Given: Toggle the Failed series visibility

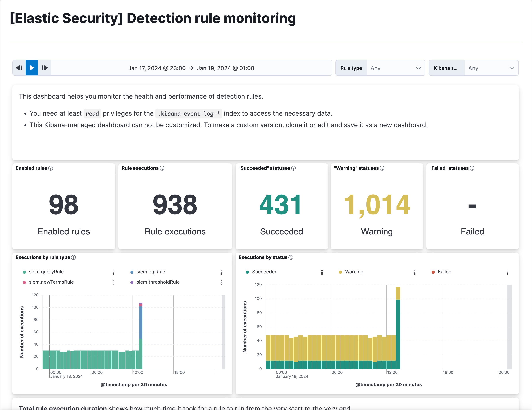Looking at the screenshot, I should pyautogui.click(x=444, y=272).
